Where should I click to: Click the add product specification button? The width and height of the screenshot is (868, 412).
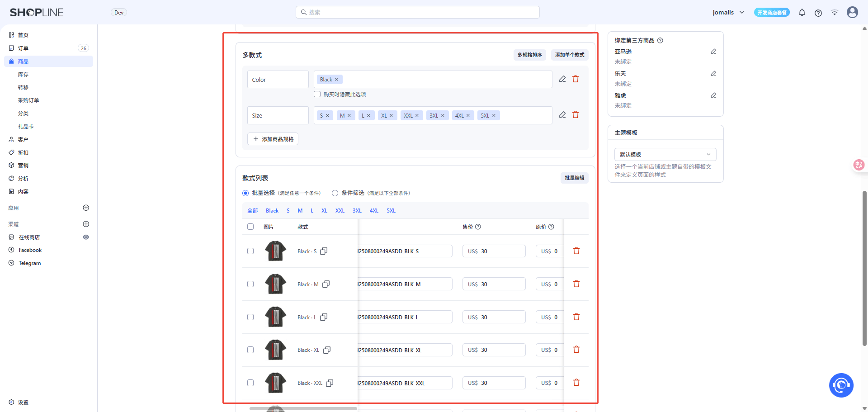273,139
